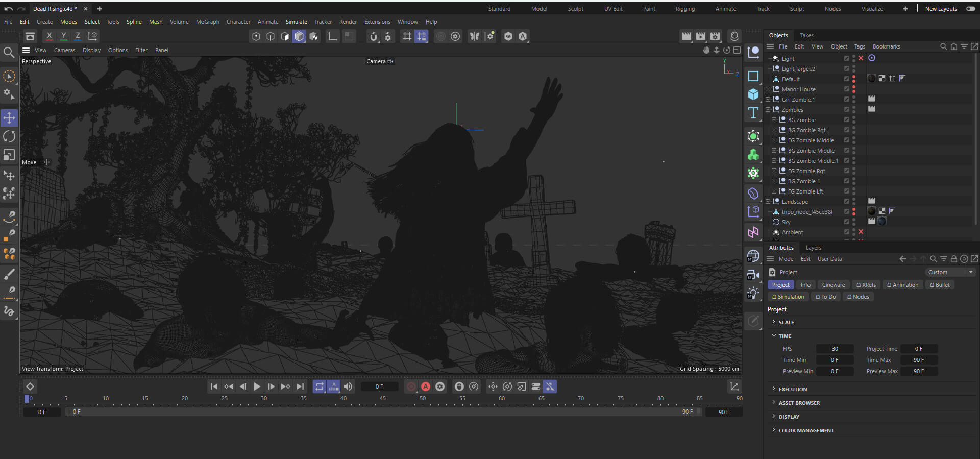980x459 pixels.
Task: Toggle the New Layouts switch
Action: tap(971, 9)
